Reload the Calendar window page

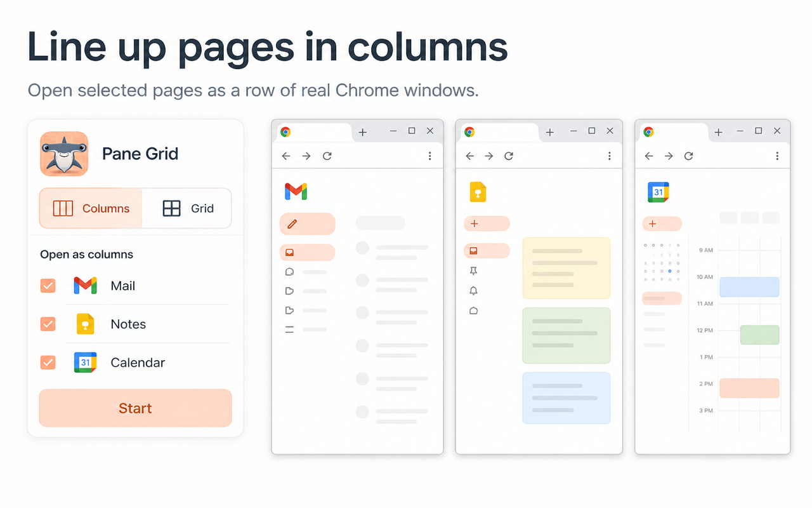point(689,156)
